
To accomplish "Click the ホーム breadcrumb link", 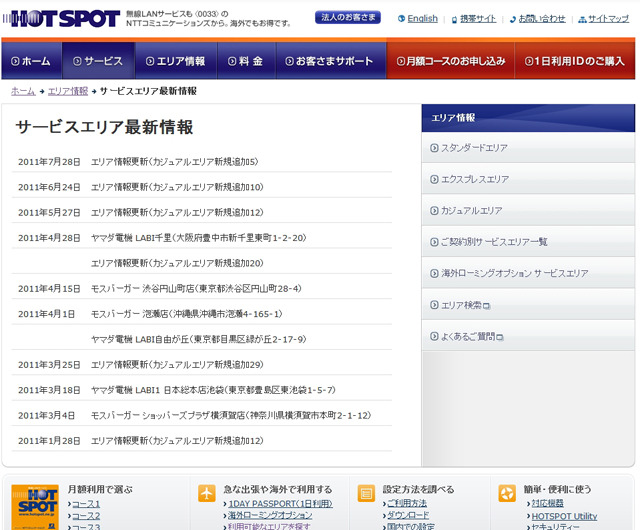I will pos(23,91).
